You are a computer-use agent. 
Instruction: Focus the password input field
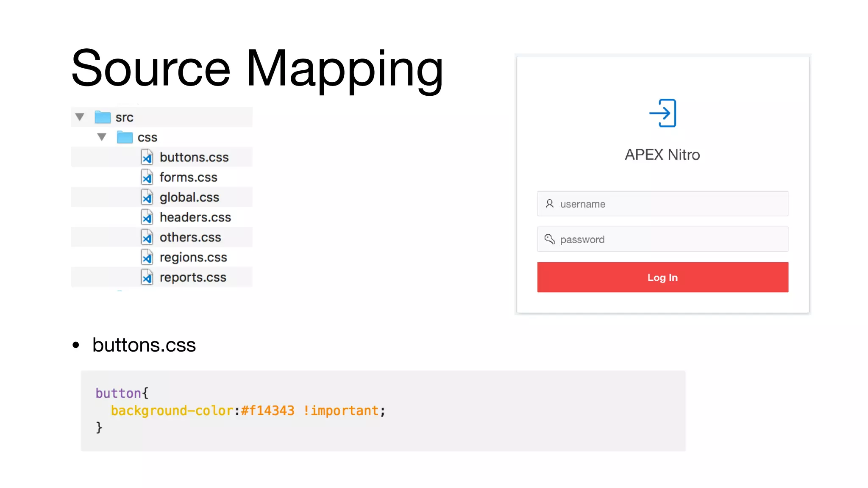pos(663,239)
